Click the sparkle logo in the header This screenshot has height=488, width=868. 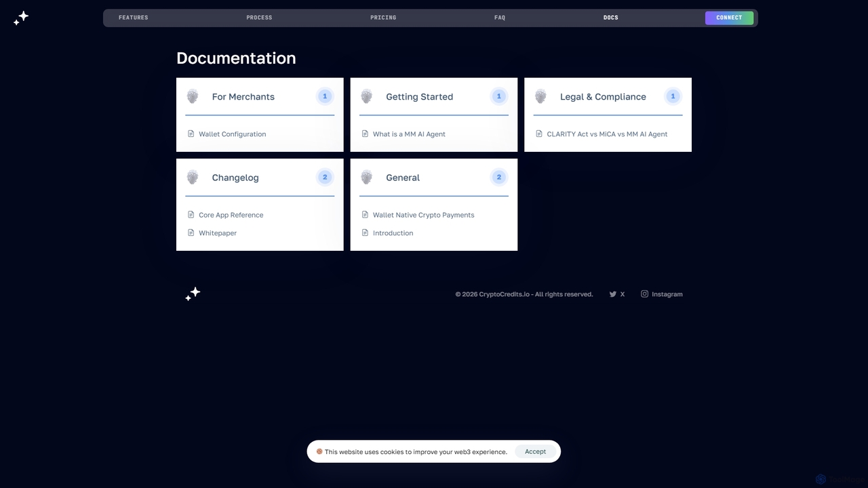(21, 18)
